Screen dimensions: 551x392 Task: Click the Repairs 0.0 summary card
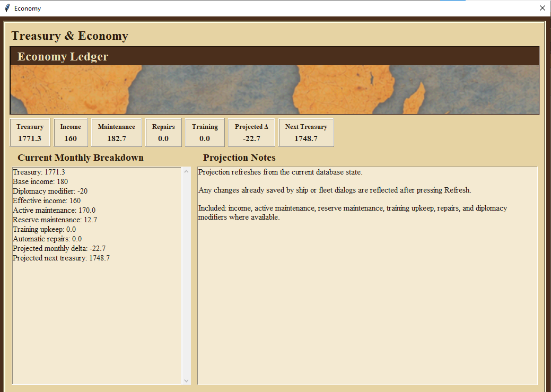pos(163,133)
